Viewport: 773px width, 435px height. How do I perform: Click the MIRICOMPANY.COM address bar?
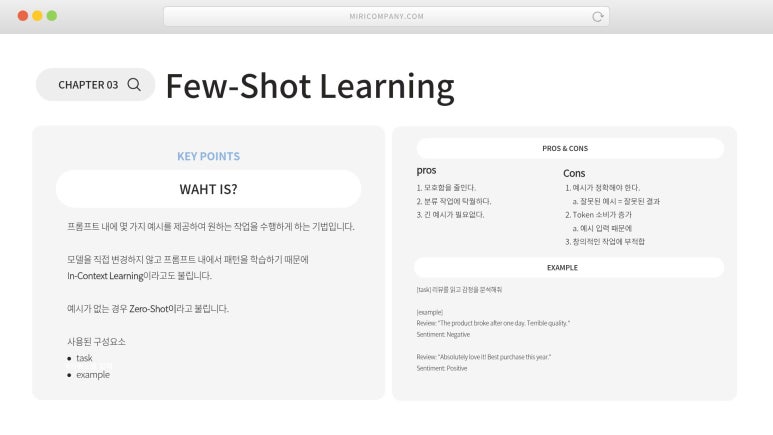[x=386, y=16]
